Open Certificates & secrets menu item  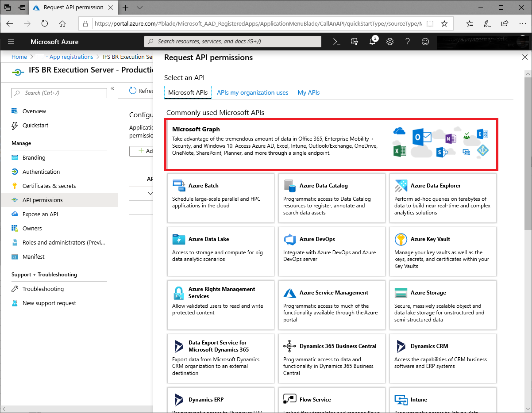(x=49, y=186)
